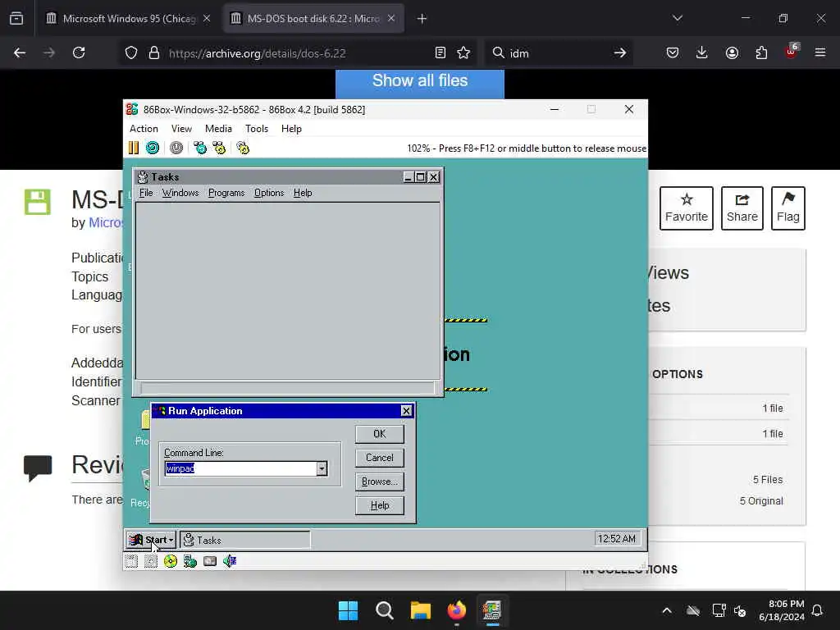Expand the Command Line combo box dropdown
The height and width of the screenshot is (630, 840).
(x=322, y=468)
